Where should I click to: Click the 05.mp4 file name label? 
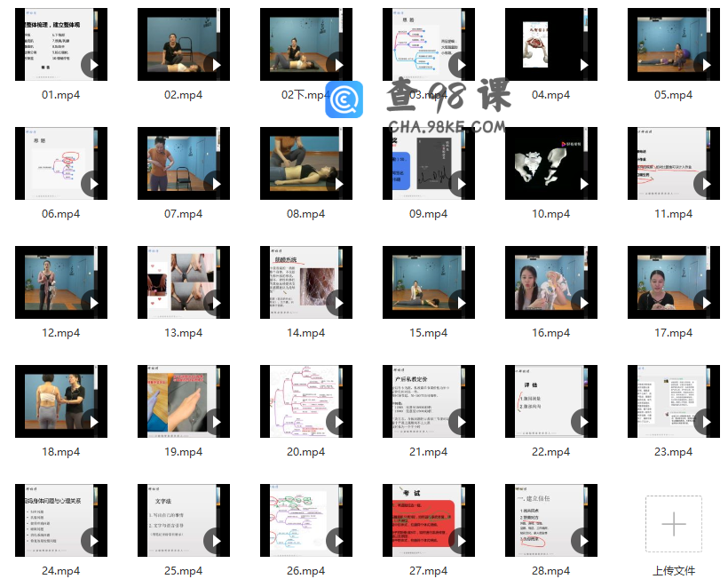click(673, 95)
